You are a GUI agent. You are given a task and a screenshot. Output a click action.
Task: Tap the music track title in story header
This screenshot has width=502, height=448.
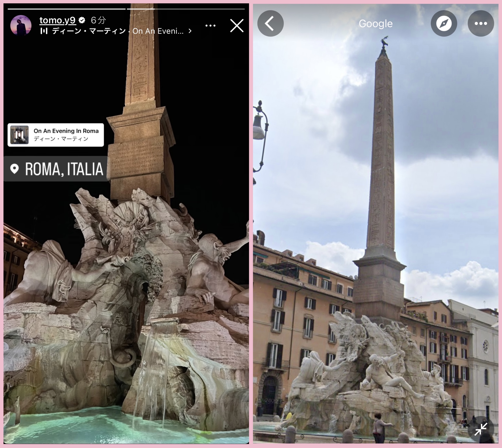click(x=118, y=31)
